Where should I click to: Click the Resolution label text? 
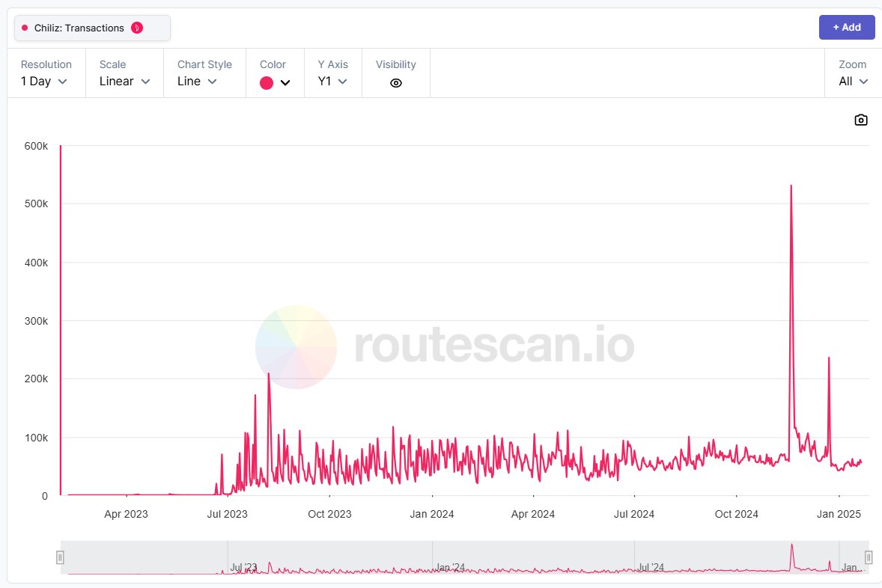46,64
